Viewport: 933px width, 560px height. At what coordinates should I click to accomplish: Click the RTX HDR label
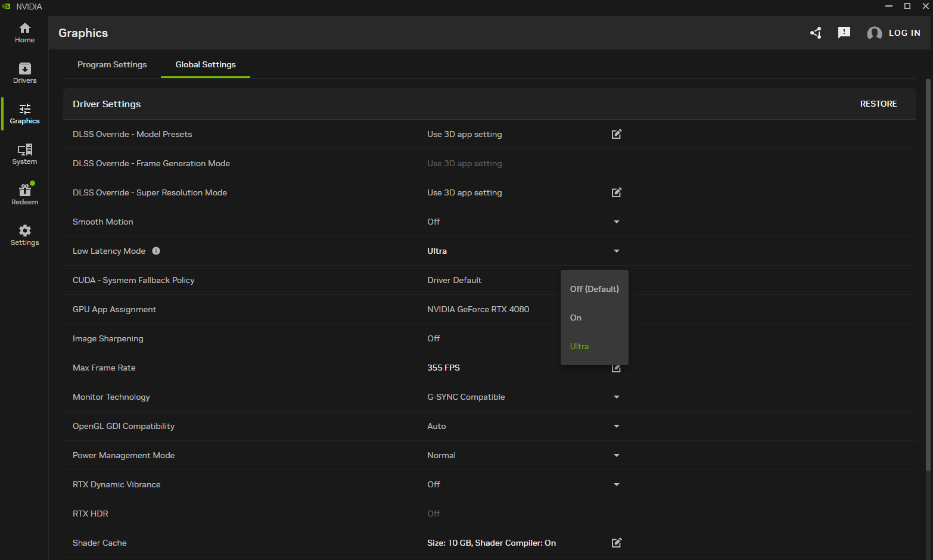click(91, 514)
